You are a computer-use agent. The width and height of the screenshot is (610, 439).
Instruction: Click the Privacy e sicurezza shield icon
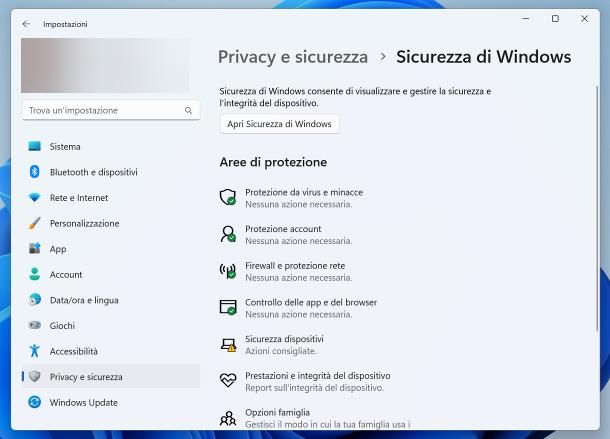click(35, 376)
